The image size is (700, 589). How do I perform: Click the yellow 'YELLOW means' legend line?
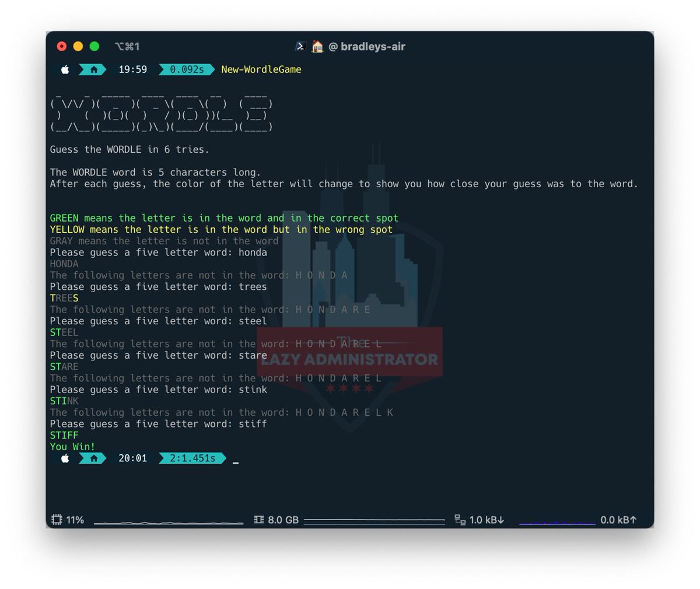click(221, 230)
